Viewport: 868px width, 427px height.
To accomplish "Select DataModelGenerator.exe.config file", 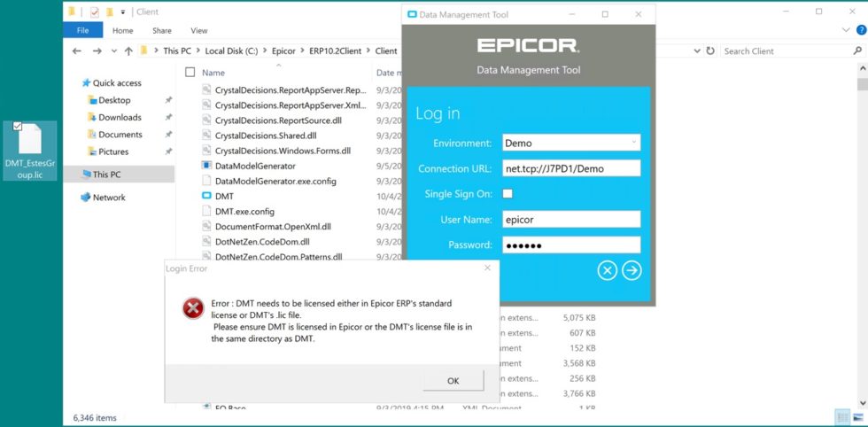I will (275, 181).
